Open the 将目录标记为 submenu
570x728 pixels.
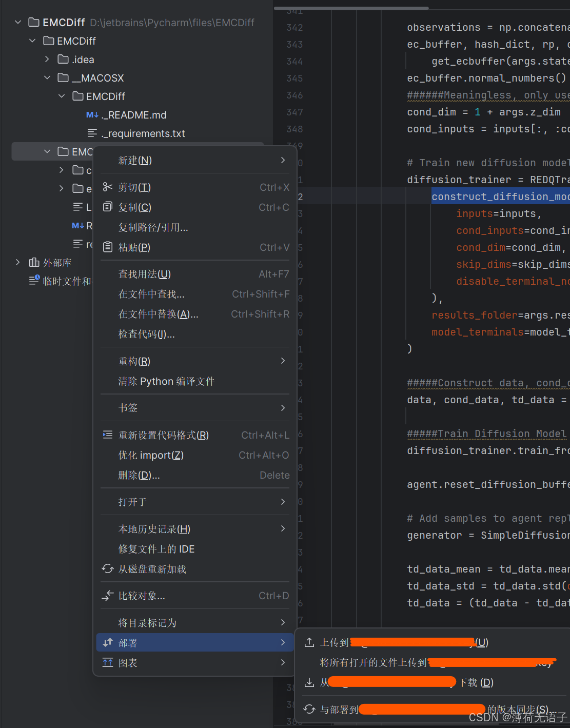pyautogui.click(x=195, y=623)
